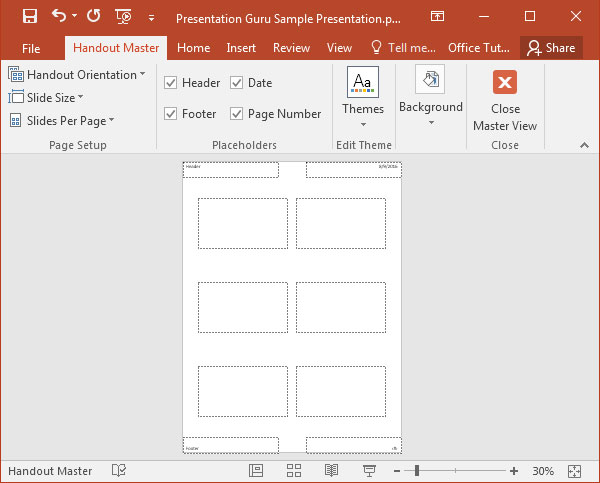Open Customize Quick Access Toolbar dropdown
The image size is (600, 483).
click(x=152, y=18)
